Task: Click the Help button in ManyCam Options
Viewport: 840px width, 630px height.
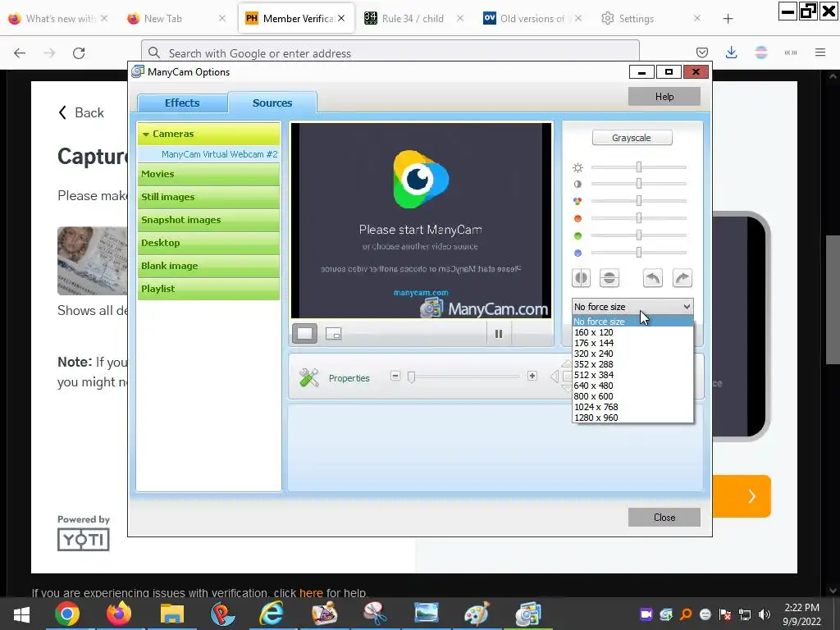Action: point(664,97)
